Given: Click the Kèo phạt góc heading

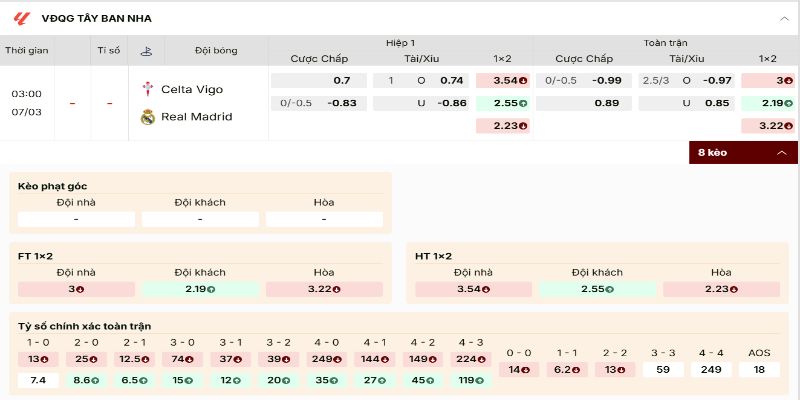Looking at the screenshot, I should pos(53,187).
